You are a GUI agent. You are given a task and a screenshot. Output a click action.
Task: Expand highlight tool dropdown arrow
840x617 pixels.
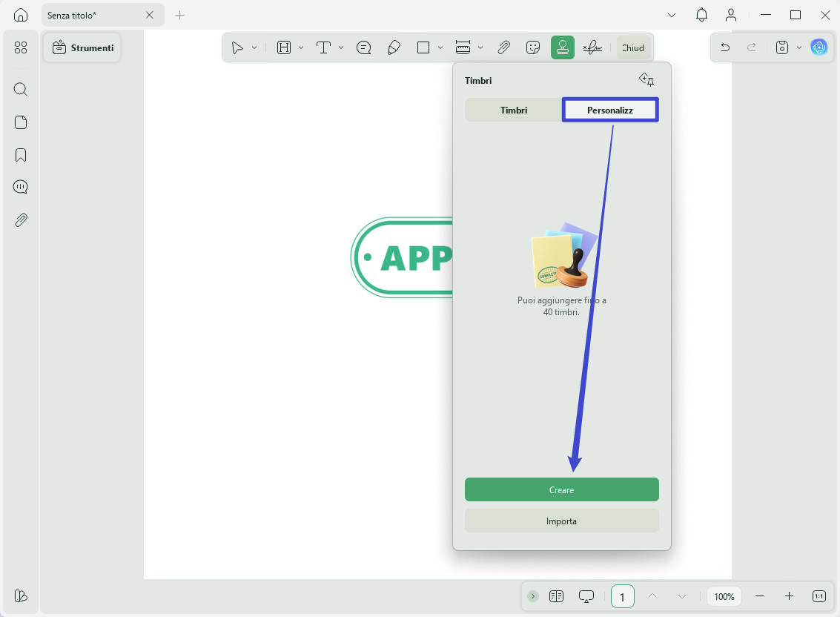(301, 47)
